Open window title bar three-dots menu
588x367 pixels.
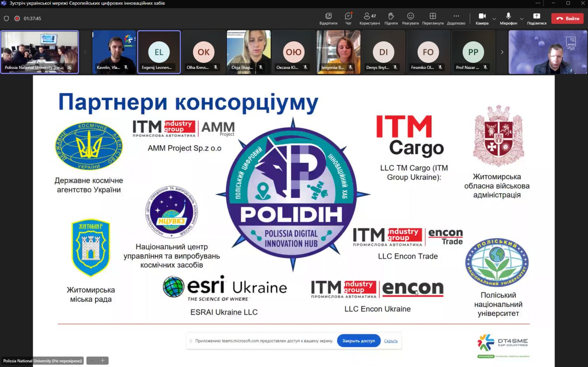pyautogui.click(x=538, y=3)
